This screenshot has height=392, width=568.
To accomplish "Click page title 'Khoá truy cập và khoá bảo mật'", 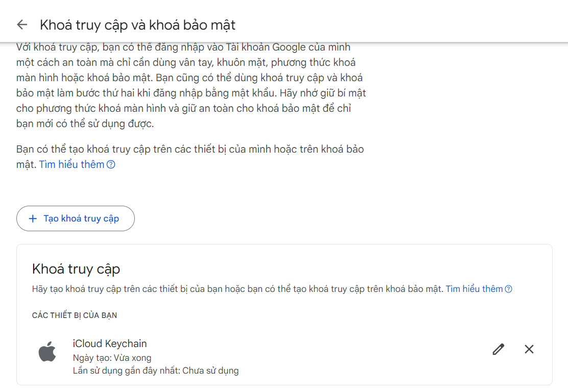I will (x=137, y=25).
